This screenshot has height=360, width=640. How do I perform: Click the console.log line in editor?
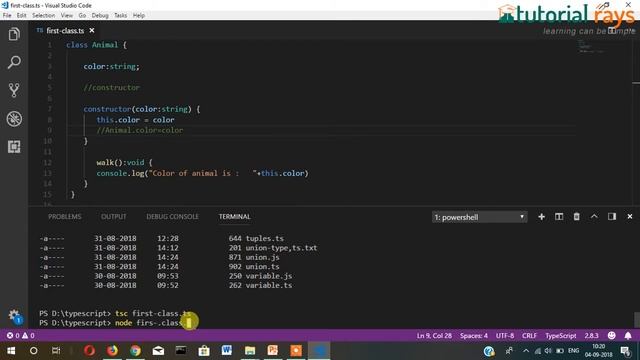(x=202, y=173)
